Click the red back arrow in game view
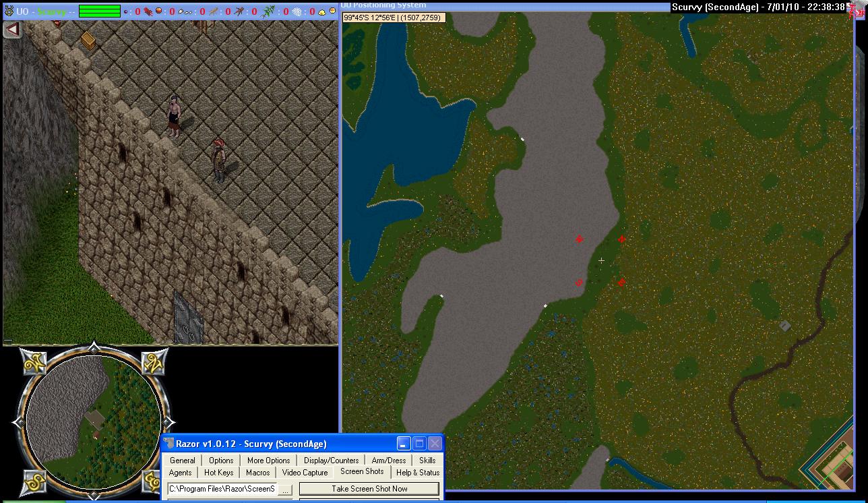The height and width of the screenshot is (503, 868). tap(12, 30)
